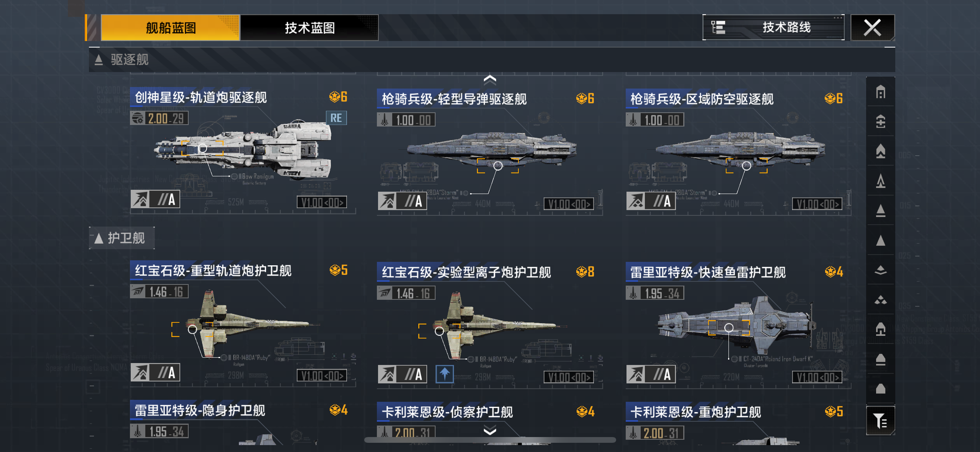Screen dimensions: 980x452
Task: Collapse the 护卫舰 section header
Action: [x=122, y=238]
